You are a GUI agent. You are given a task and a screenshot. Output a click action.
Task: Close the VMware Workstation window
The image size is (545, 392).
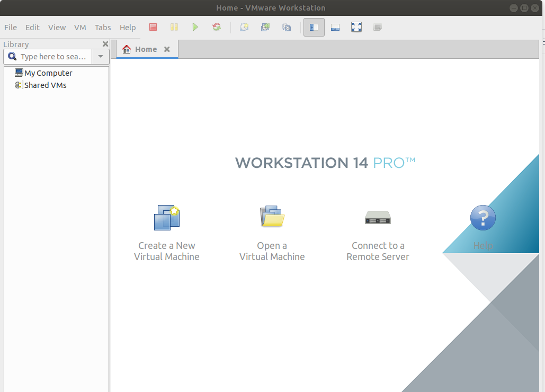535,8
